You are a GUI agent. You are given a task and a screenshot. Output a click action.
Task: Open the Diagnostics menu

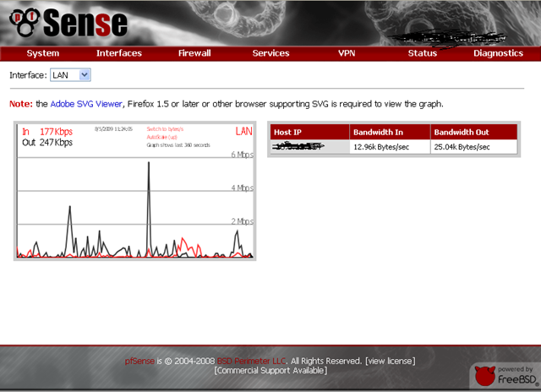pyautogui.click(x=498, y=53)
